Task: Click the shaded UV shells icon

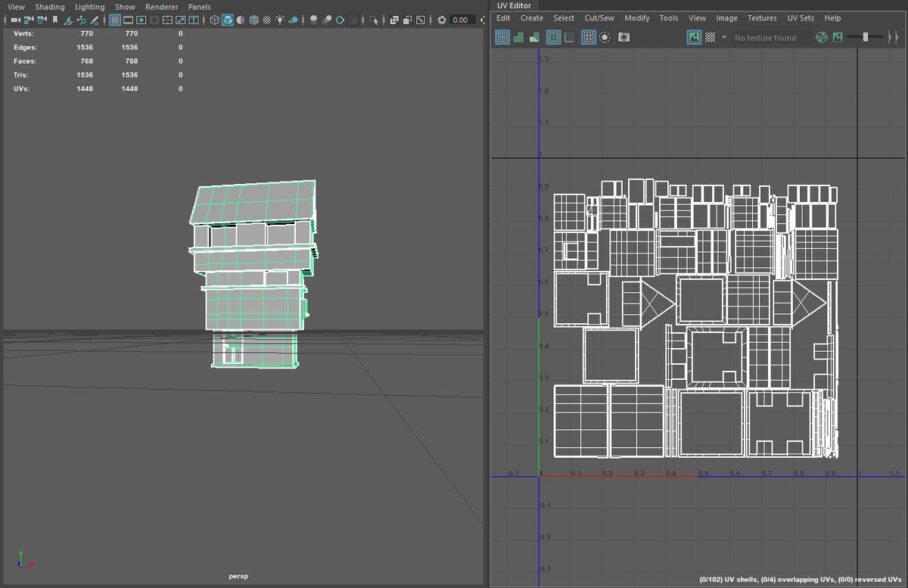Action: click(x=518, y=37)
